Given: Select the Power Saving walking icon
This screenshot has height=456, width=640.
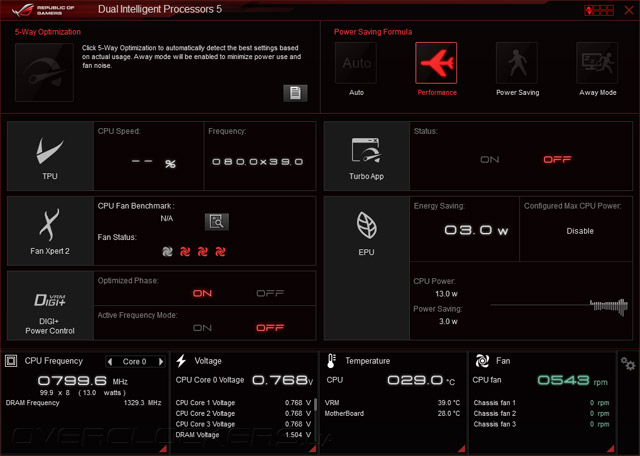Looking at the screenshot, I should coord(517,63).
